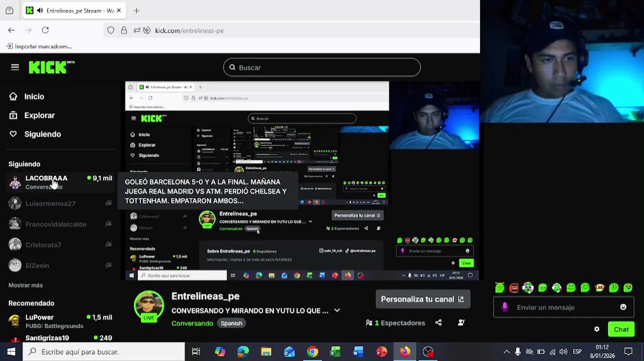Image resolution: width=644 pixels, height=361 pixels.
Task: Open the recommended LuPower channel
Action: [60, 321]
